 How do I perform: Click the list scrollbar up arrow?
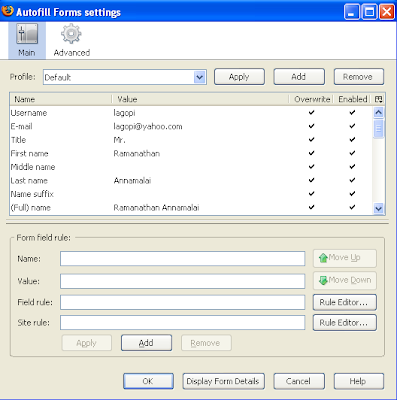coord(378,112)
